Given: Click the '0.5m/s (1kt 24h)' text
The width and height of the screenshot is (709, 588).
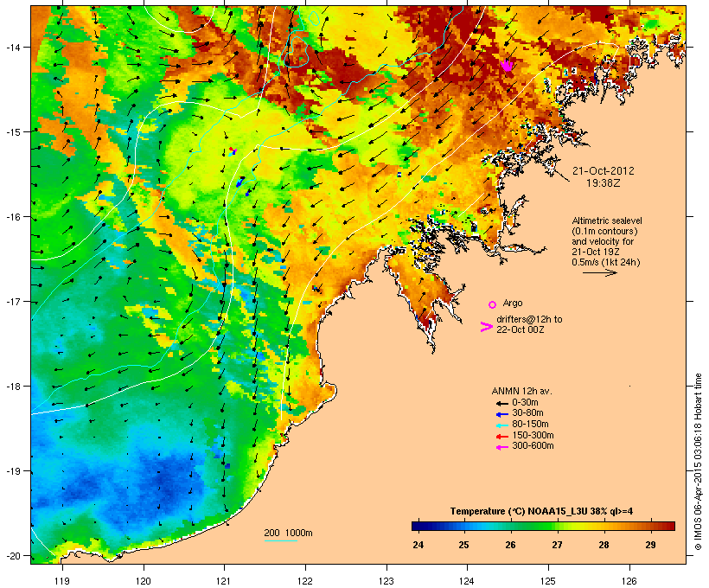Looking at the screenshot, I should [x=606, y=262].
